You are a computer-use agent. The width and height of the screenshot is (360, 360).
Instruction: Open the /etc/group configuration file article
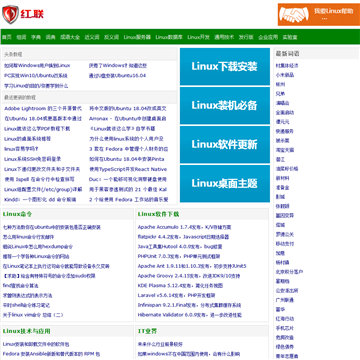[43, 189]
